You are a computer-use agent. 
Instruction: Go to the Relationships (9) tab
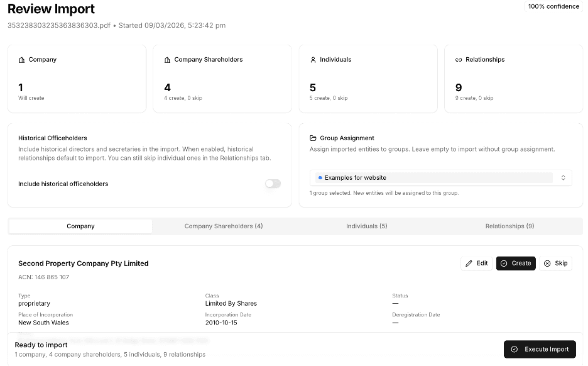[509, 226]
